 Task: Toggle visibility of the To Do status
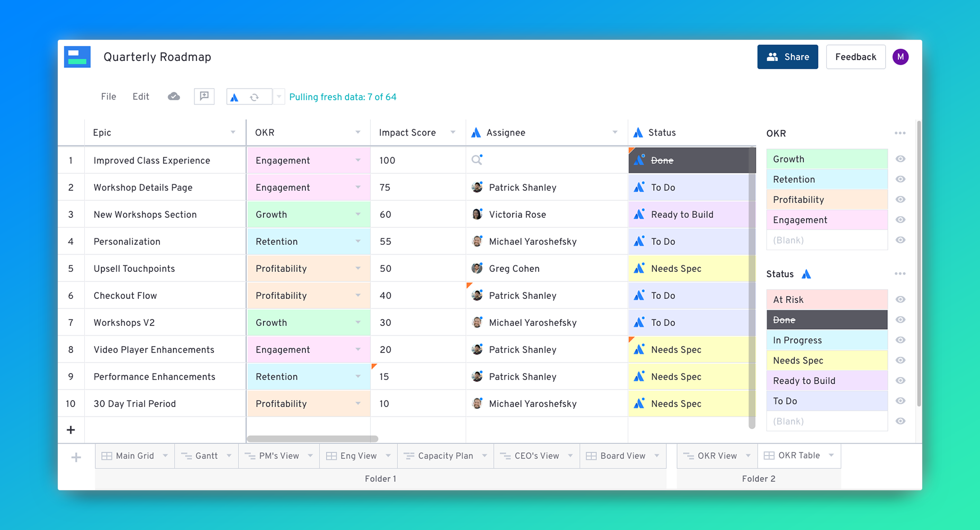coord(901,401)
